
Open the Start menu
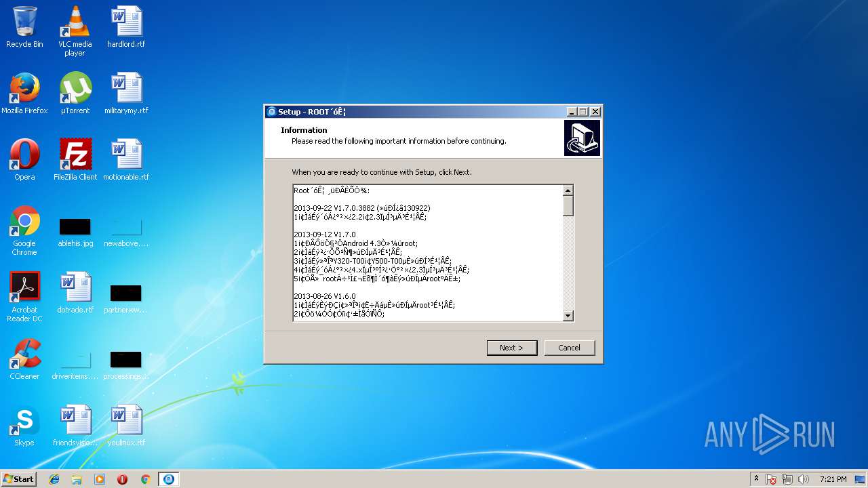point(19,479)
